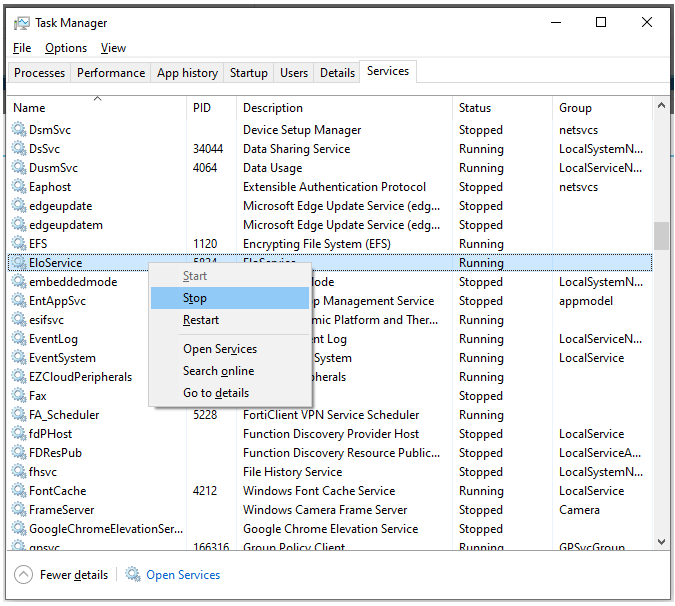675x606 pixels.
Task: Click the scrollbar up arrow
Action: pyautogui.click(x=661, y=105)
